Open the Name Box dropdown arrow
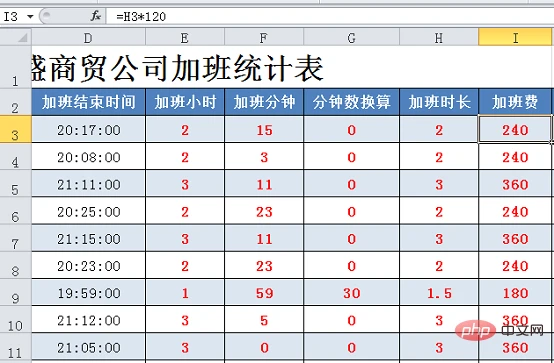The height and width of the screenshot is (363, 554). [30, 16]
